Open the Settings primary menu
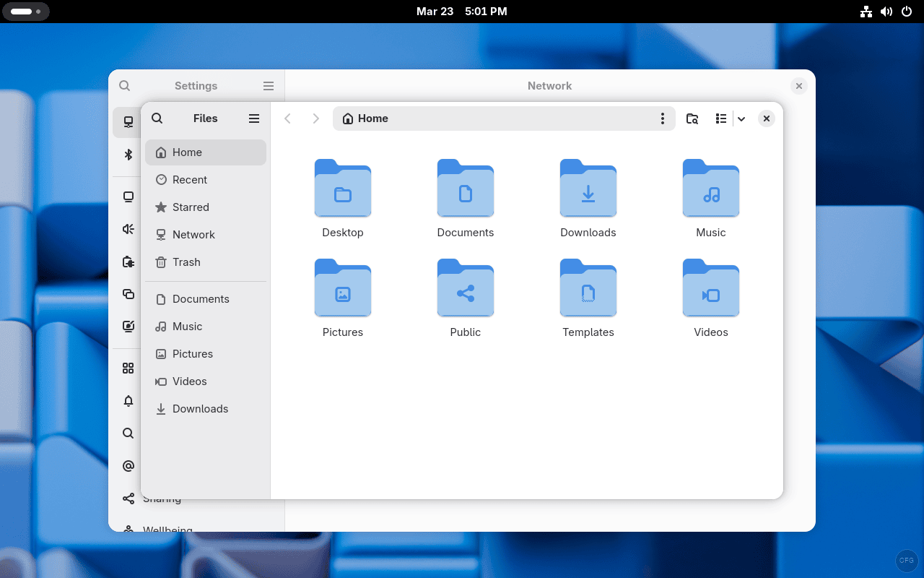Screen dimensions: 924x578 coord(268,85)
